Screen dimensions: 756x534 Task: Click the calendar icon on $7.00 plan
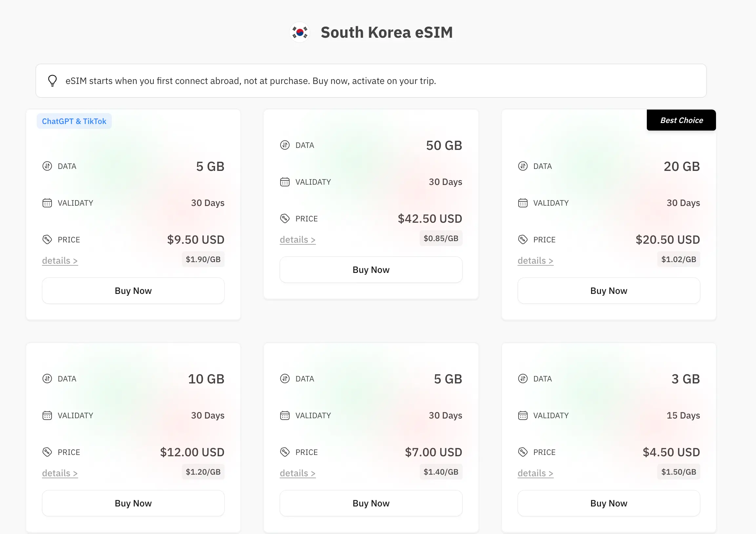click(285, 415)
